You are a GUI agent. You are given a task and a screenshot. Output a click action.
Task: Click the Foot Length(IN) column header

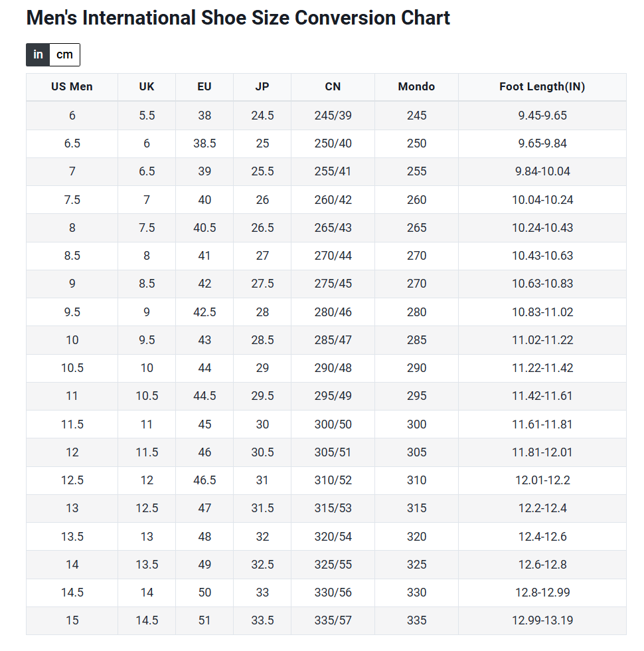coord(542,86)
